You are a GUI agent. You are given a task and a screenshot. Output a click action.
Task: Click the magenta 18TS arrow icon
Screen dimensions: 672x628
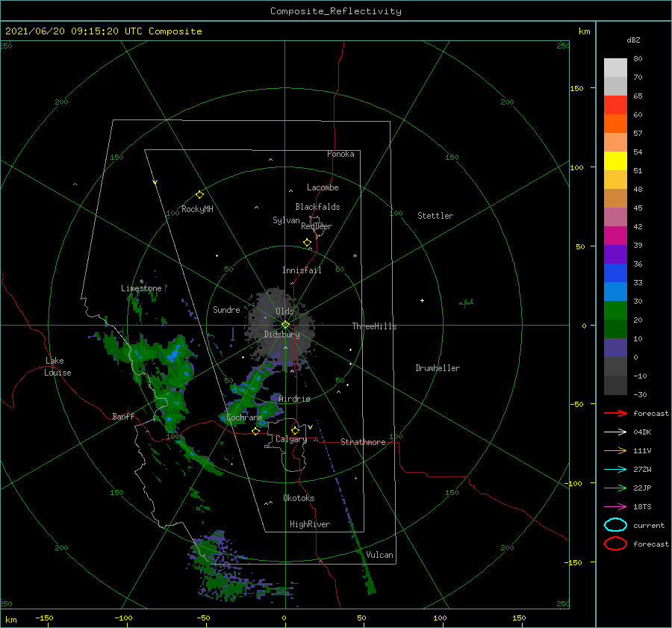click(615, 507)
